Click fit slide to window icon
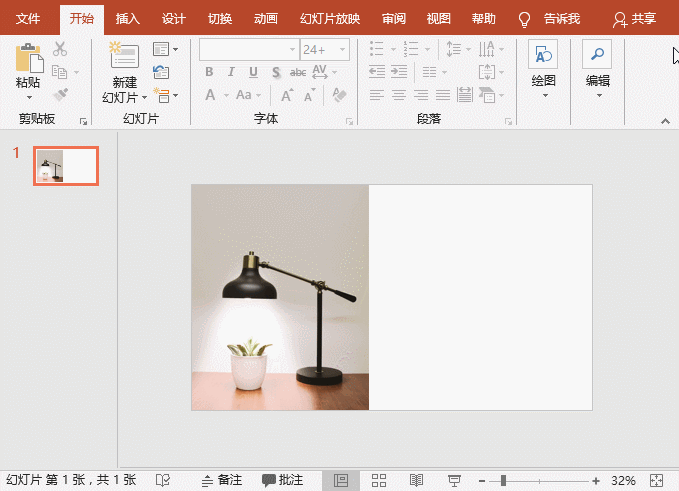The height and width of the screenshot is (491, 679). [656, 480]
